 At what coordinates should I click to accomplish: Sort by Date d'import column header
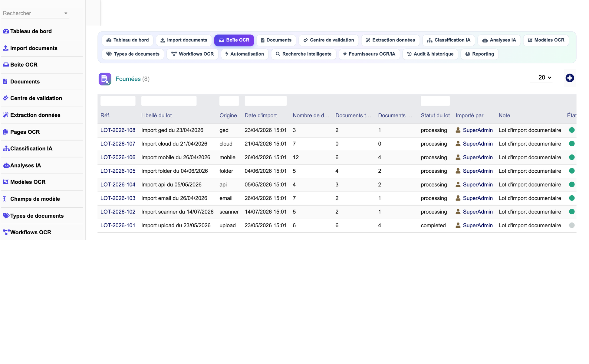[261, 115]
